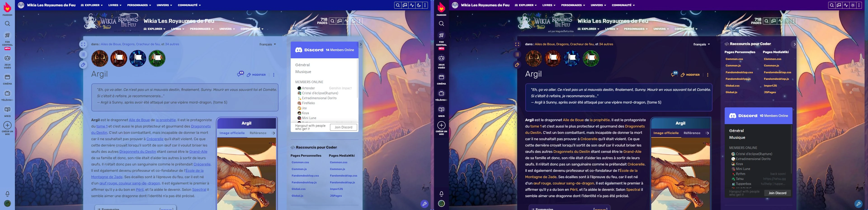This screenshot has width=868, height=210.
Task: Open the français language dropdown on light-theme article
Action: pyautogui.click(x=268, y=44)
